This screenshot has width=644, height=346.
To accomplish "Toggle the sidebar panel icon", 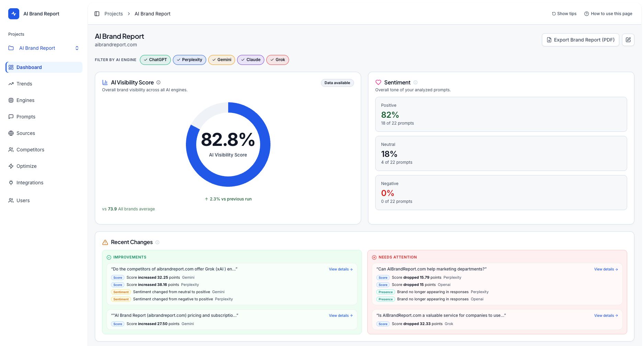I will [x=97, y=14].
